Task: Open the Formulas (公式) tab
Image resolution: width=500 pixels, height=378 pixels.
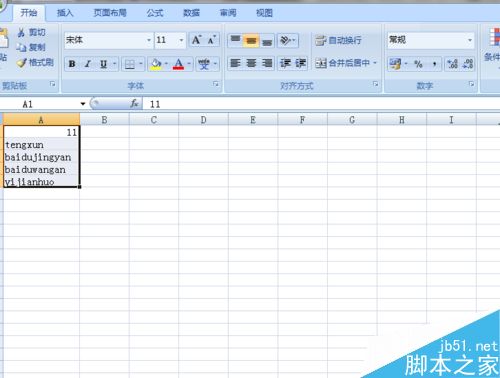Action: [x=155, y=13]
